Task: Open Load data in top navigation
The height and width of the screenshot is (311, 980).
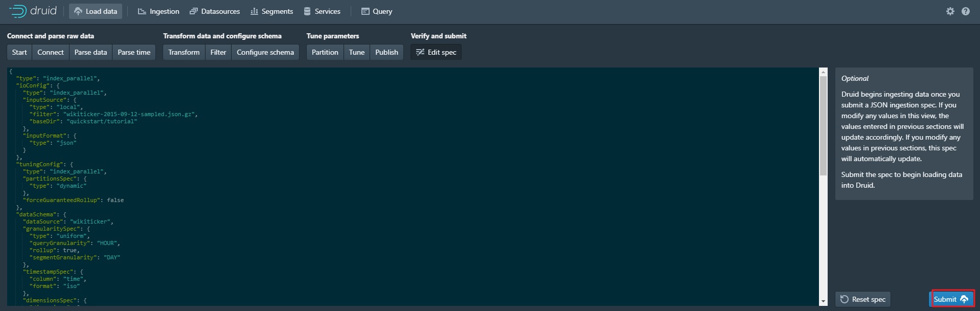Action: pyautogui.click(x=96, y=11)
